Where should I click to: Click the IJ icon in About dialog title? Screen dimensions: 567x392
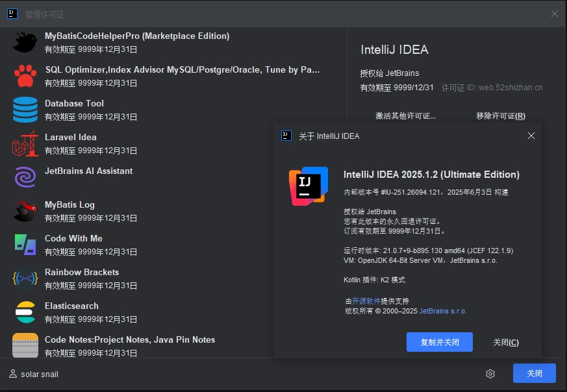[286, 136]
